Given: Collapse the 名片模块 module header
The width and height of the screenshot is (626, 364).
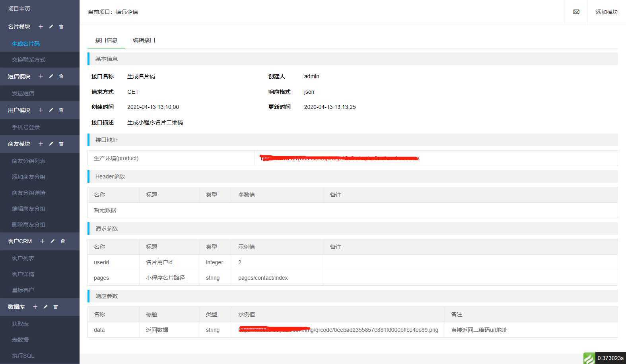Looking at the screenshot, I should tap(19, 27).
